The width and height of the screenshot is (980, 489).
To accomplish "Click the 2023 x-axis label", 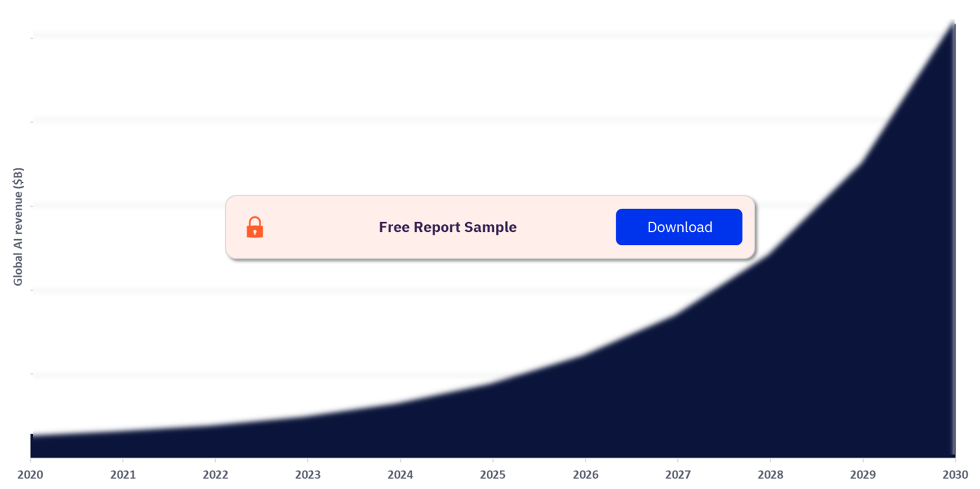I will click(308, 474).
